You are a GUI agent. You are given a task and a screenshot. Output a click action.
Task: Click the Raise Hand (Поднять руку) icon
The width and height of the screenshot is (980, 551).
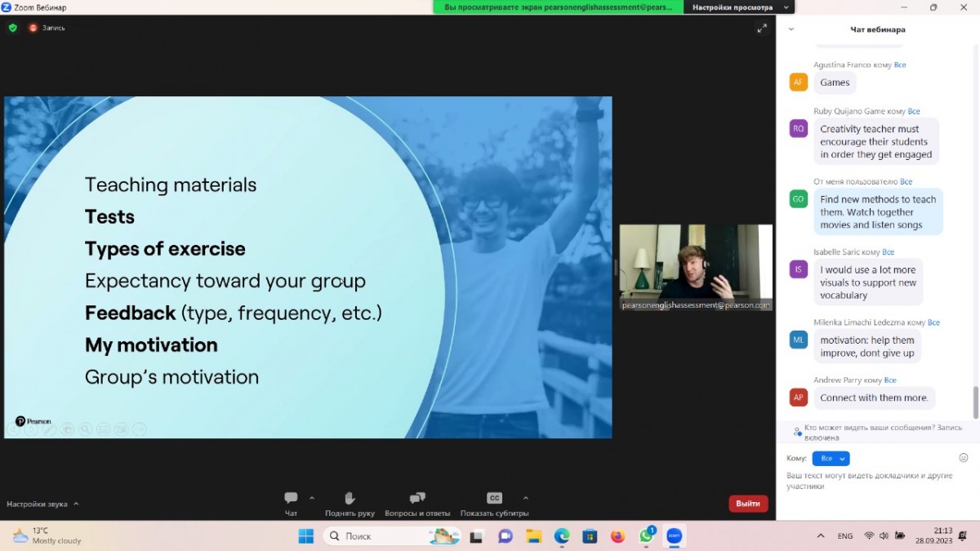coord(350,499)
